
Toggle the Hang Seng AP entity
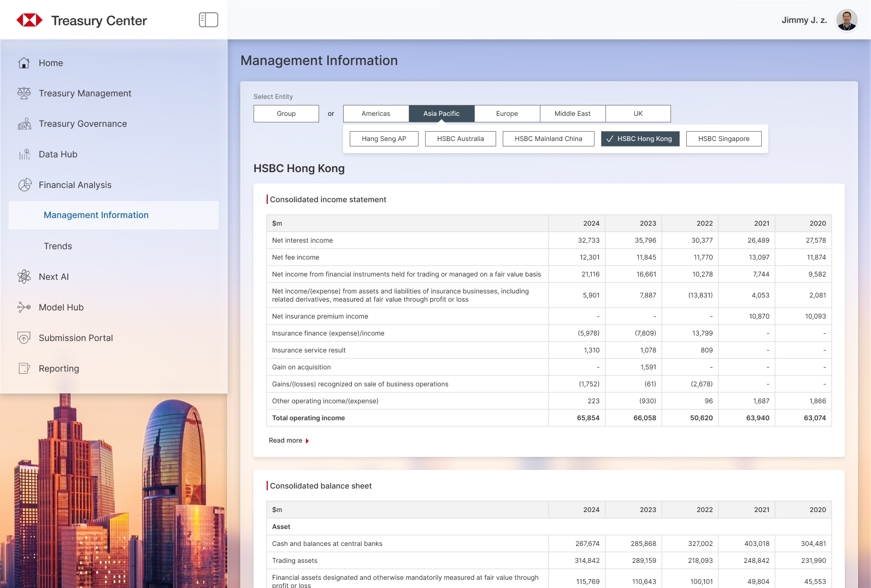point(384,139)
